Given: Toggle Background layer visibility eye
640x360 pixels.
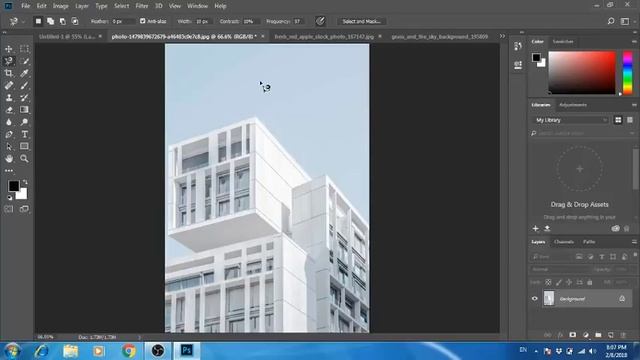Looking at the screenshot, I should coord(535,299).
